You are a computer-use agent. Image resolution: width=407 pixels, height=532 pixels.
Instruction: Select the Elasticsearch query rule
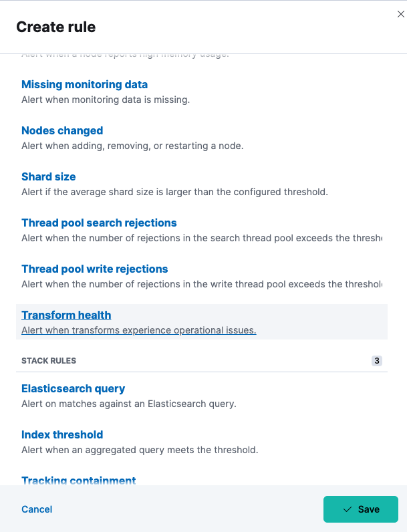click(x=74, y=389)
